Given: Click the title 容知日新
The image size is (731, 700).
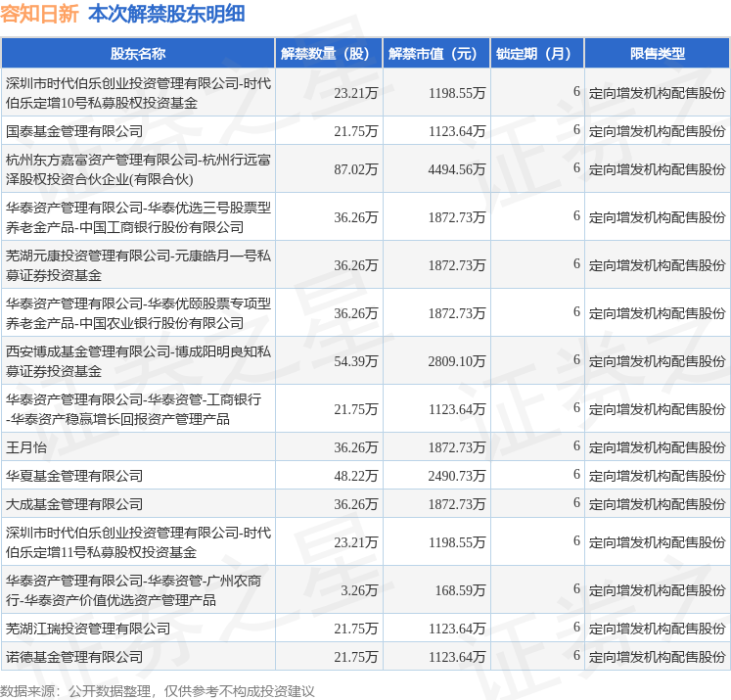Looking at the screenshot, I should pyautogui.click(x=39, y=14).
